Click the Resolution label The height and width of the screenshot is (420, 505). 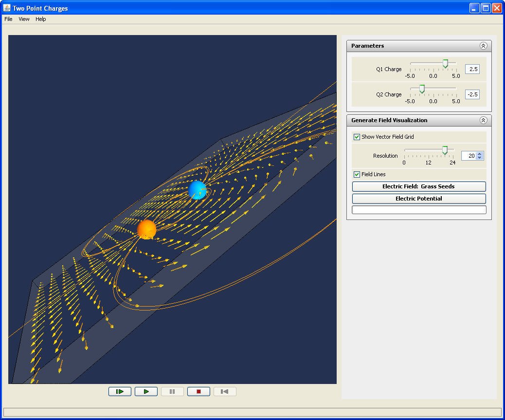click(385, 156)
